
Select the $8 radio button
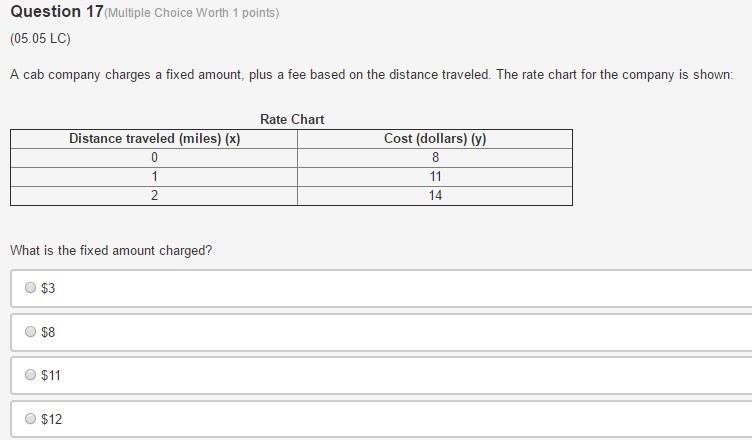point(30,332)
